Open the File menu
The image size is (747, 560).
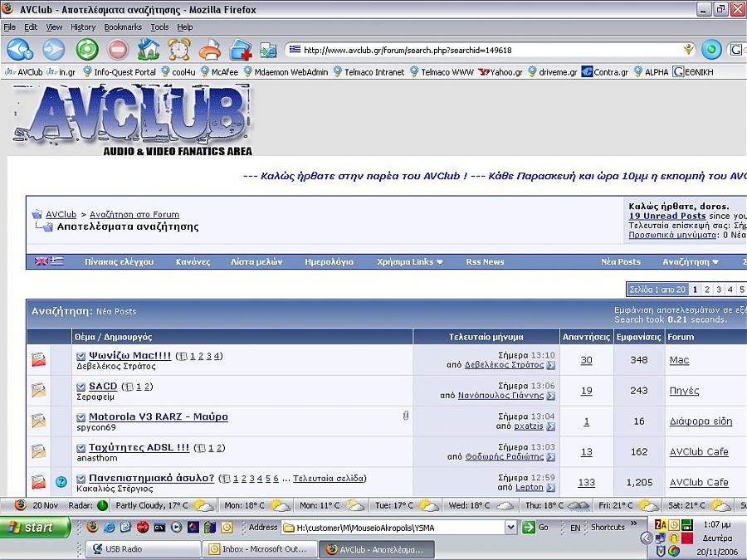pos(9,27)
